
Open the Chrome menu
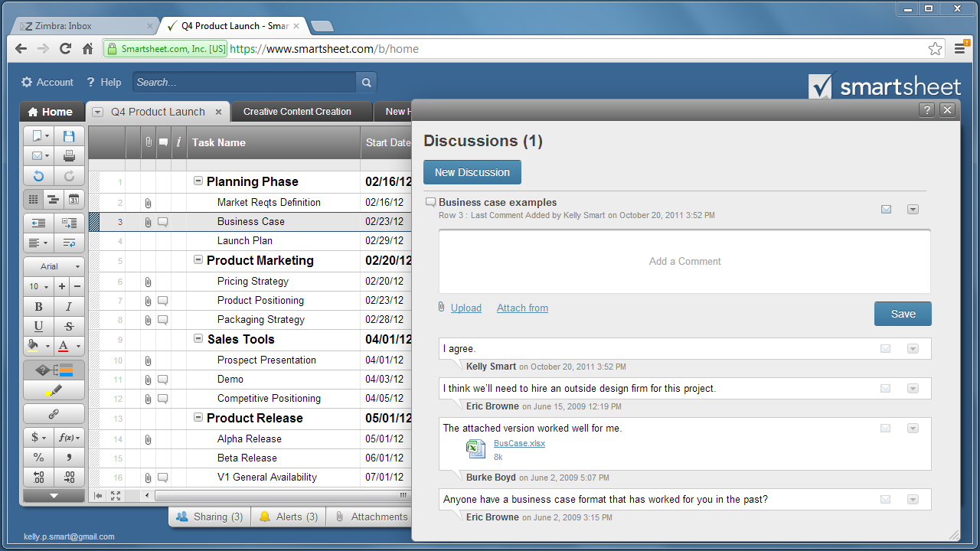coord(960,49)
